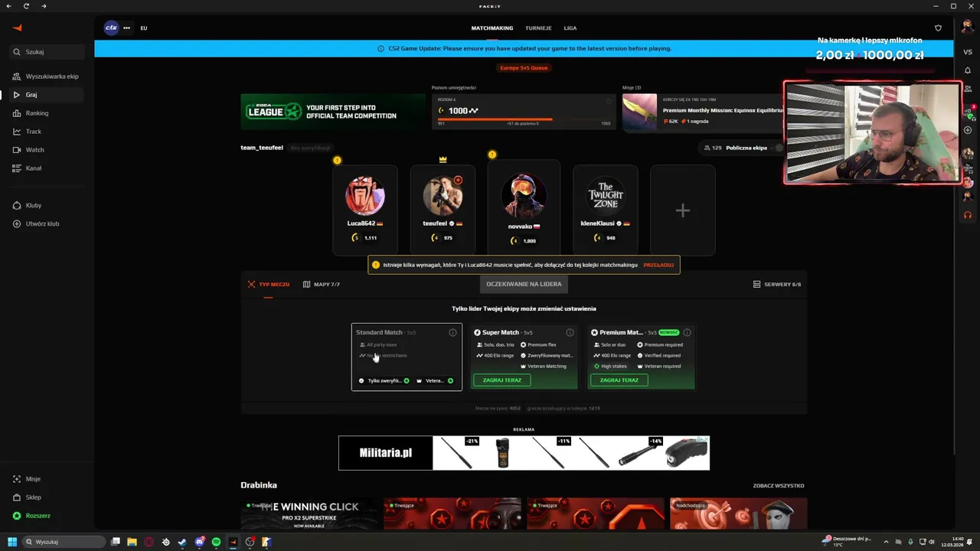Click the VS icon in right sidebar
Screen dimensions: 980x551
[968, 52]
